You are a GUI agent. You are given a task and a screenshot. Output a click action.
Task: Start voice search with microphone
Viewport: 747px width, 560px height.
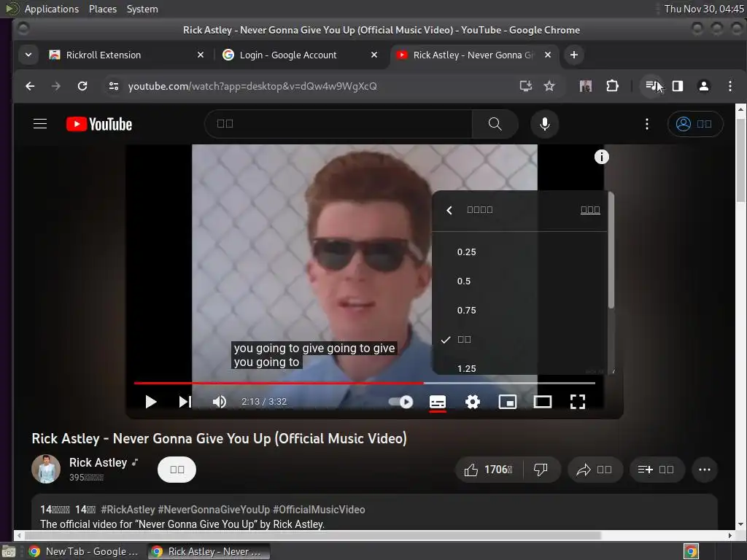pos(544,124)
